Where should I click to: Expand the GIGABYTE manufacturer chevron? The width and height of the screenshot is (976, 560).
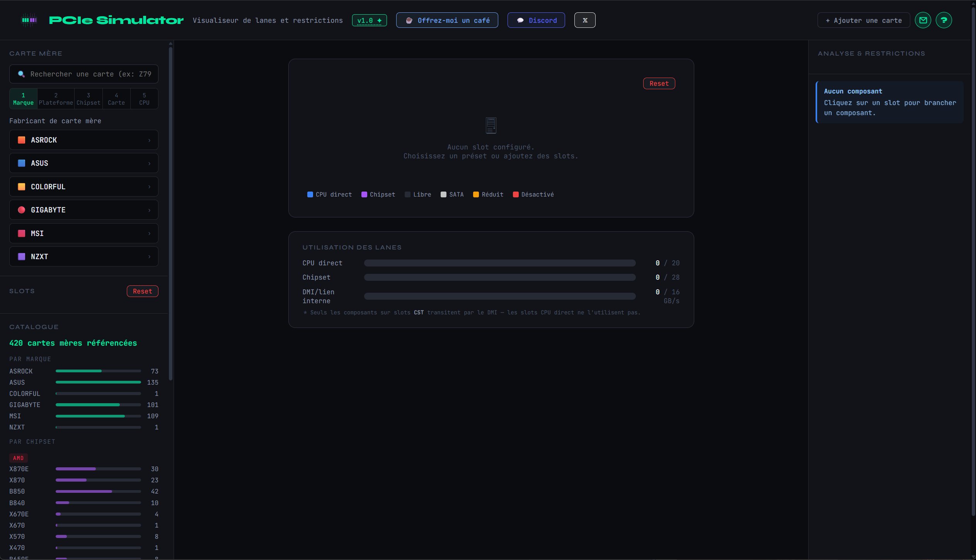(149, 210)
